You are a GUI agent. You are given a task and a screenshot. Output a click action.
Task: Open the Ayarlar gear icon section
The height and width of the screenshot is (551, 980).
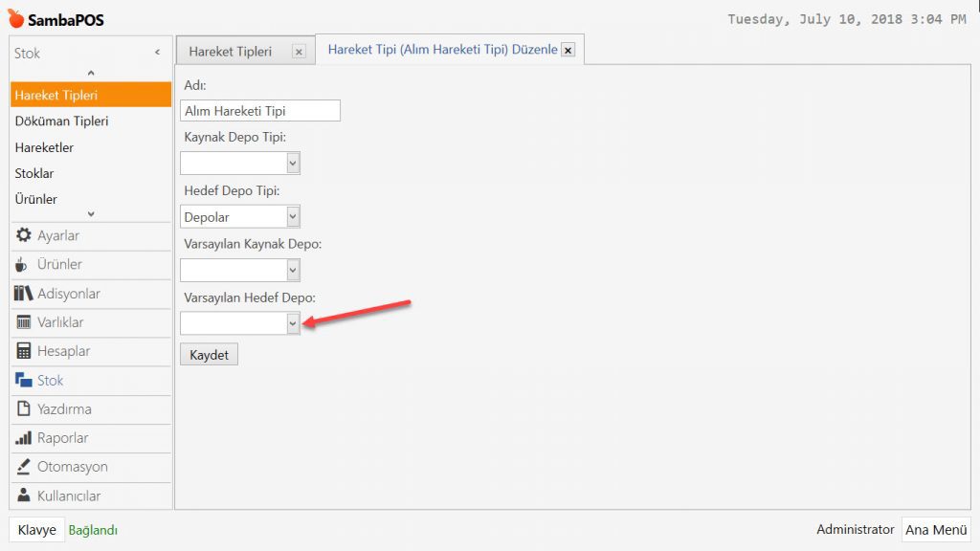(x=57, y=235)
